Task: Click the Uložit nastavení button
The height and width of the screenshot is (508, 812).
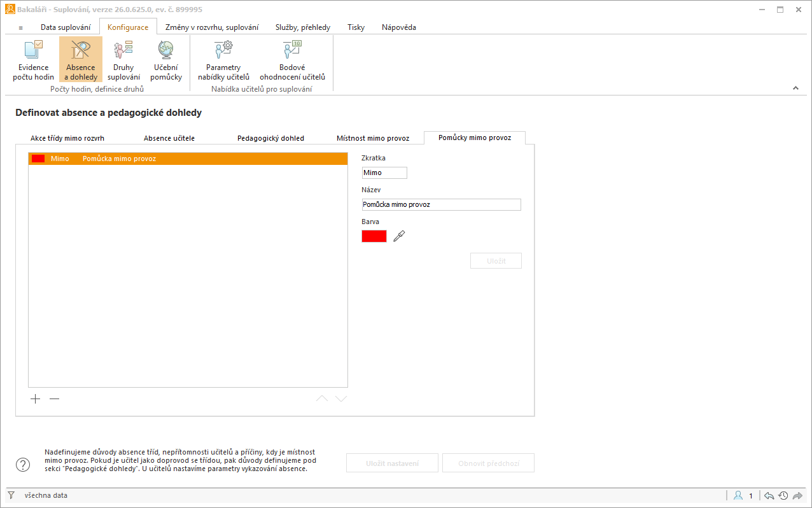Action: (392, 463)
